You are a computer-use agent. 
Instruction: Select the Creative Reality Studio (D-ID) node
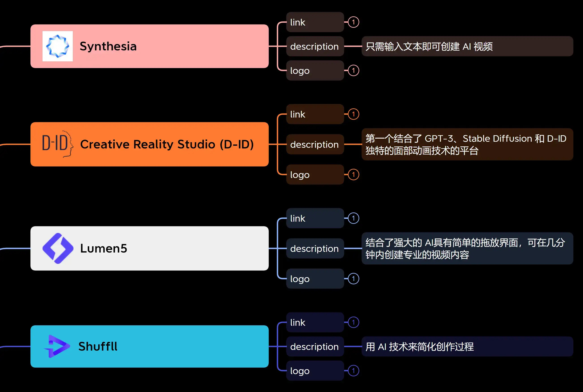[x=167, y=144]
